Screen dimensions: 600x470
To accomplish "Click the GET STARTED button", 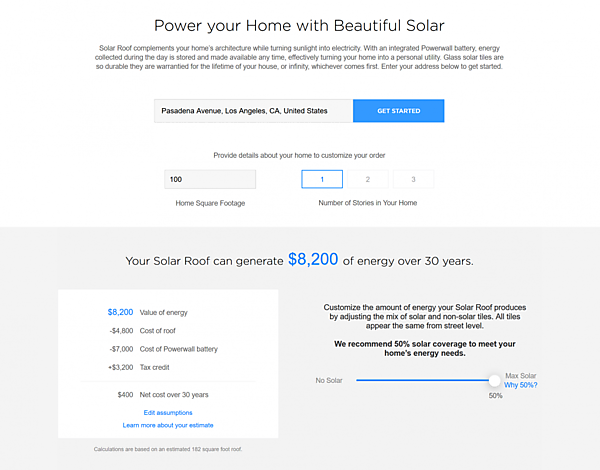I will (x=398, y=111).
